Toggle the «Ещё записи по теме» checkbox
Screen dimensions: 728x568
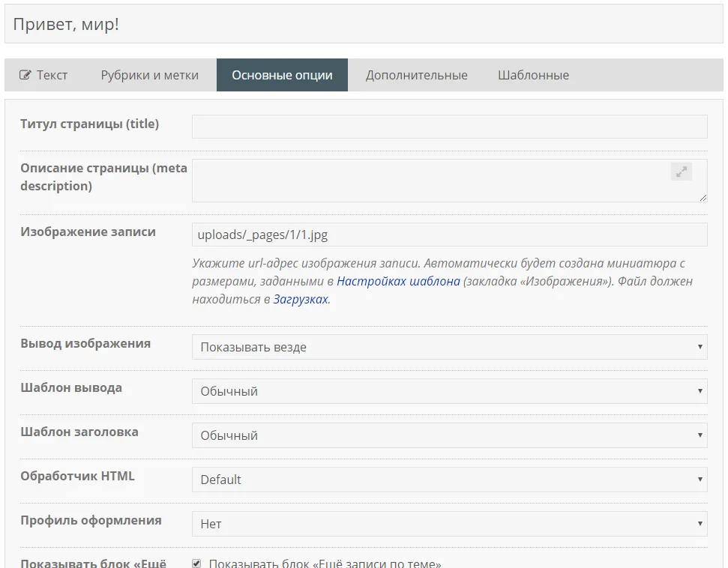[x=196, y=564]
